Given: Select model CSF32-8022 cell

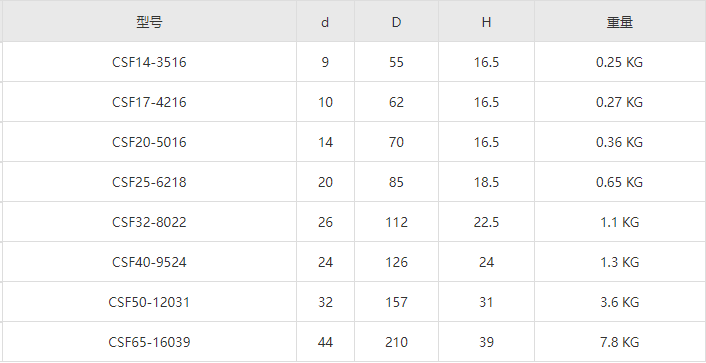Looking at the screenshot, I should point(149,222).
